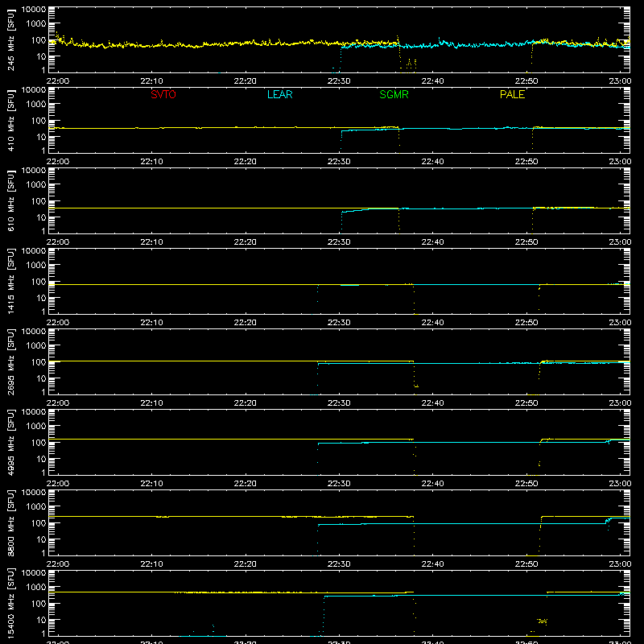Image resolution: width=644 pixels, height=644 pixels.
Task: Click the 23:00 time label of the 245 MHz plot
Action: 620,81
